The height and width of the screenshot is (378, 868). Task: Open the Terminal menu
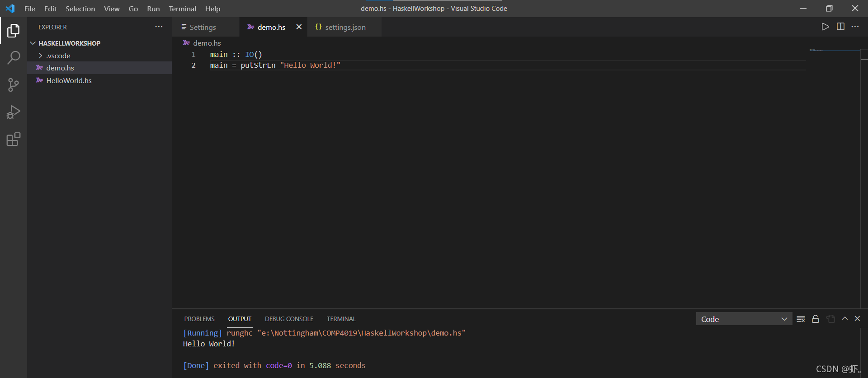(x=182, y=9)
